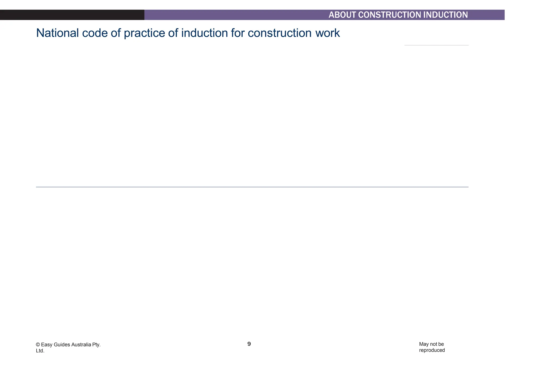Click the 'Ltd.' text in the footer

tap(40, 351)
